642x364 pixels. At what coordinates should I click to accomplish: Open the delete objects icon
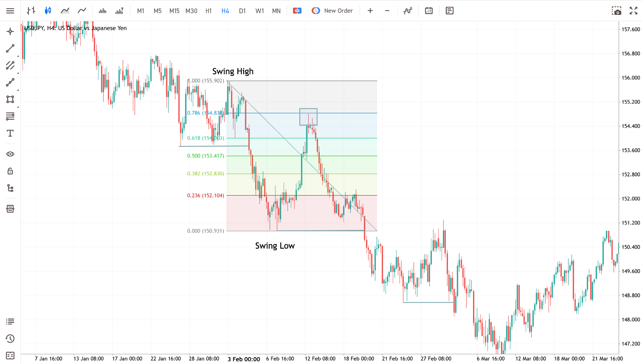pyautogui.click(x=10, y=209)
